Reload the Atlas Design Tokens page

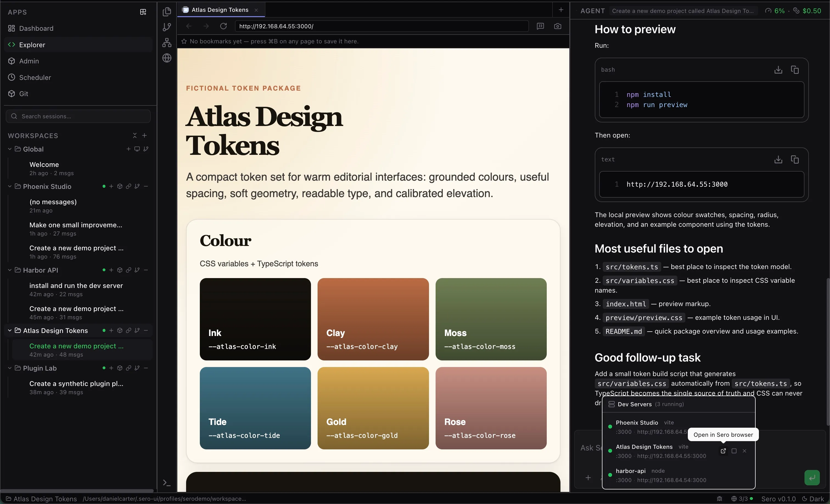point(223,26)
